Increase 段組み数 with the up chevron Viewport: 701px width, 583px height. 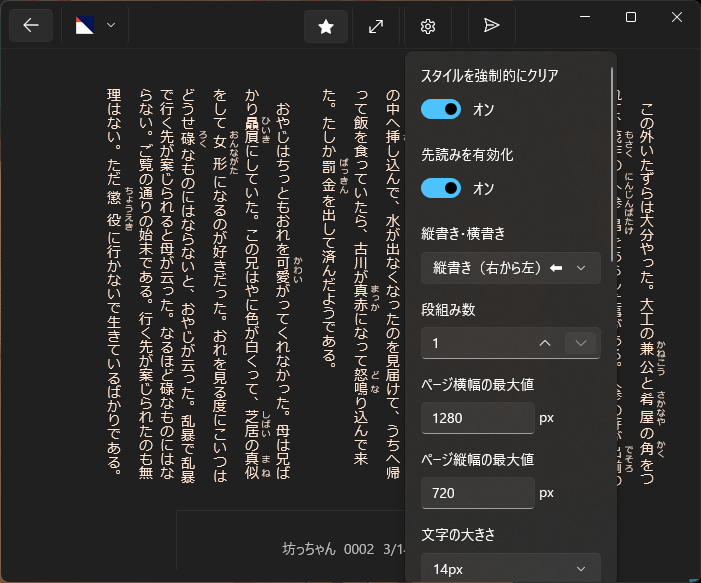[545, 343]
